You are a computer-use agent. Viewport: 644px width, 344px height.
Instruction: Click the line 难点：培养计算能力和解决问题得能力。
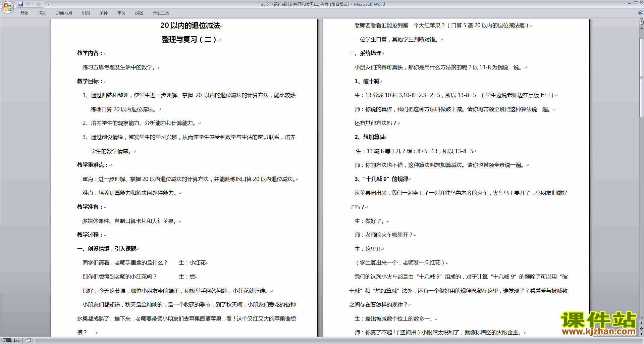point(130,193)
